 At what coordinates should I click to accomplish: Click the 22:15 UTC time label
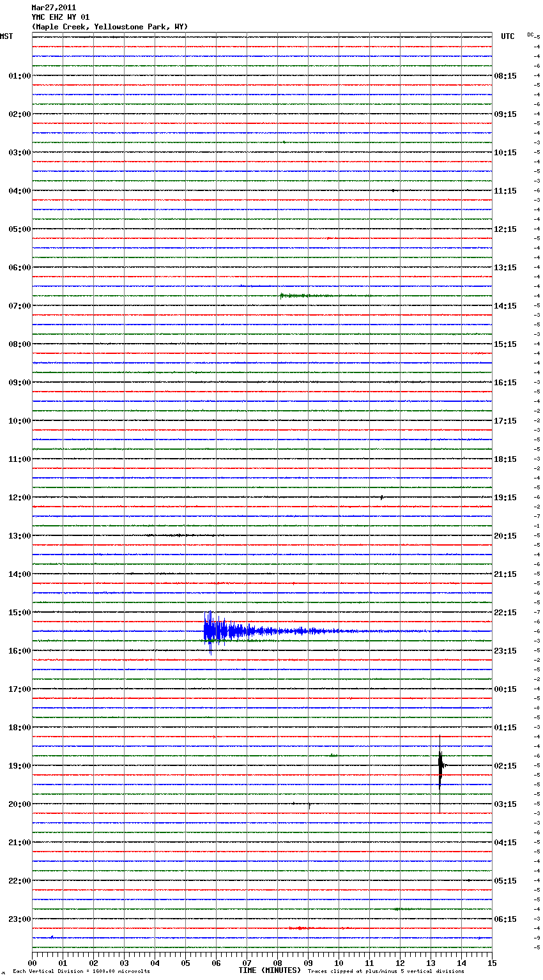click(x=505, y=613)
